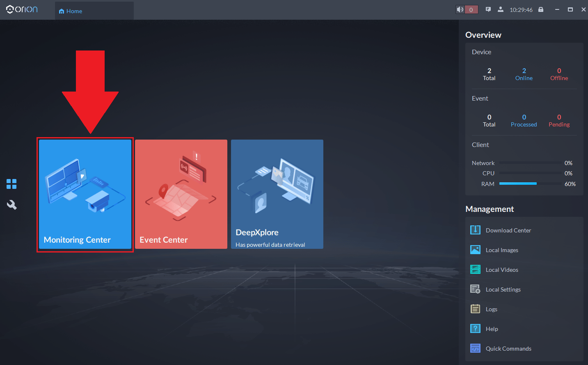
Task: Open the message notifications icon
Action: 488,9
